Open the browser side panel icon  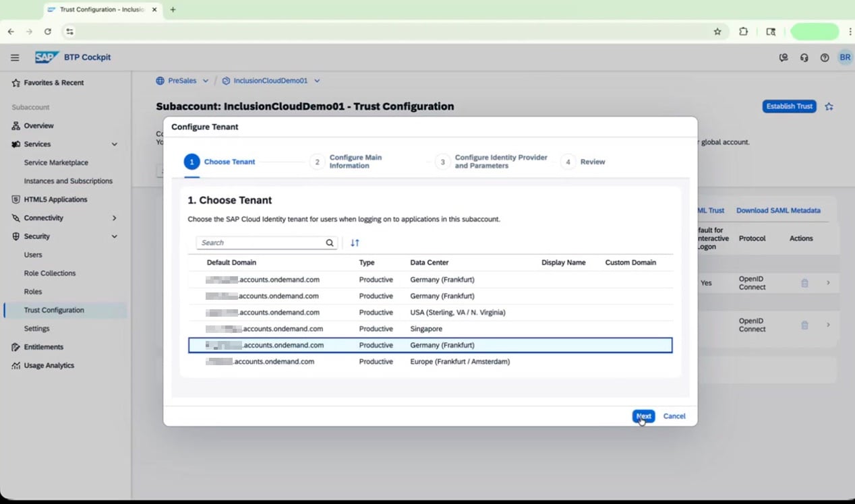coord(771,32)
